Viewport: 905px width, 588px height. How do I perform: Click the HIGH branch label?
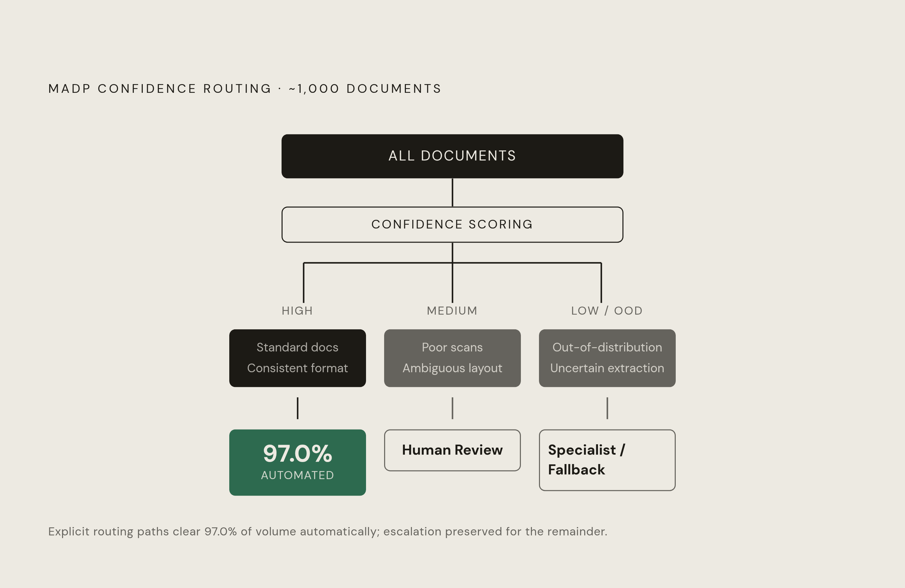[x=297, y=311]
